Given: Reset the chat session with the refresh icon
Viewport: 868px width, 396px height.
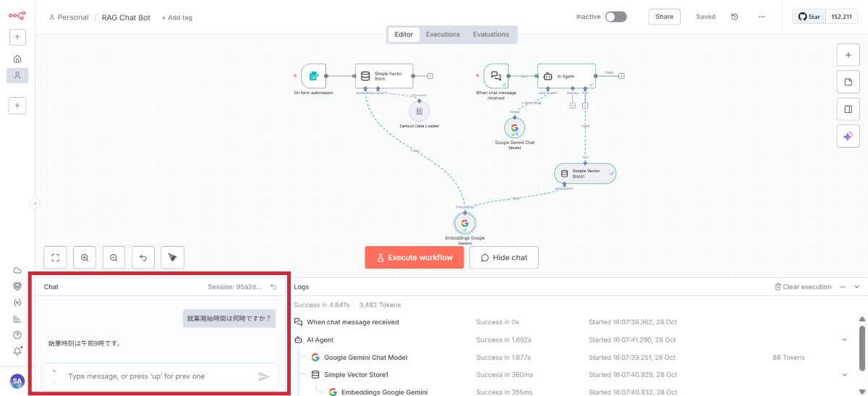Looking at the screenshot, I should click(x=273, y=287).
